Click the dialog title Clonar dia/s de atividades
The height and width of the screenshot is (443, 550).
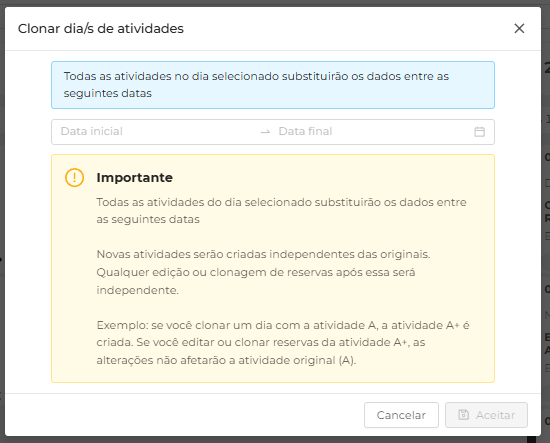point(101,29)
